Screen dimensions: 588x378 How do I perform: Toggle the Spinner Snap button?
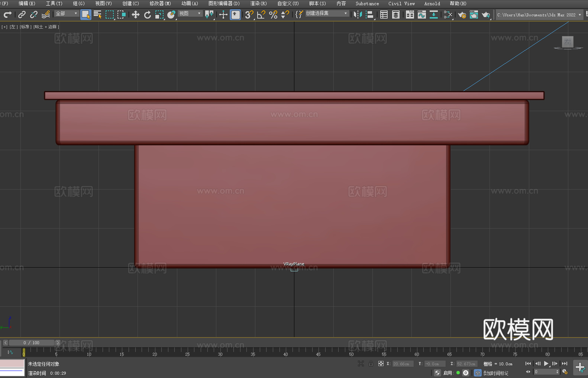(x=285, y=14)
